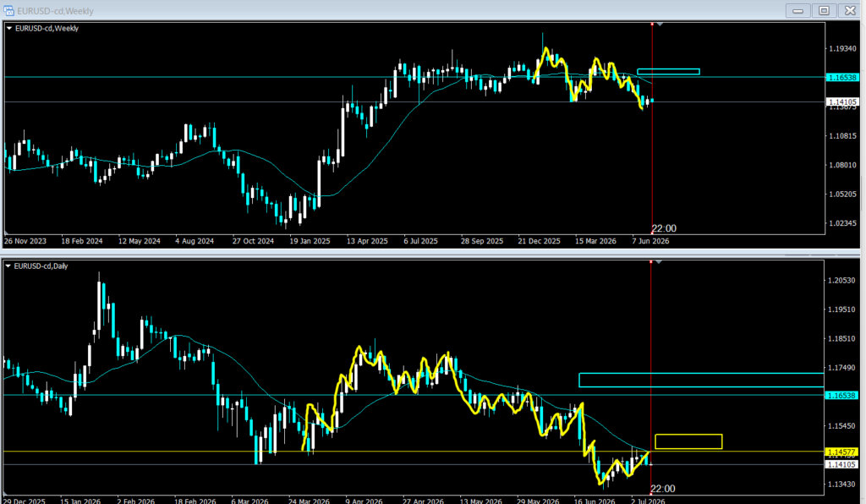The height and width of the screenshot is (504, 866).
Task: Click the gray chart-shift triangle on the Weekly chart
Action: point(660,25)
